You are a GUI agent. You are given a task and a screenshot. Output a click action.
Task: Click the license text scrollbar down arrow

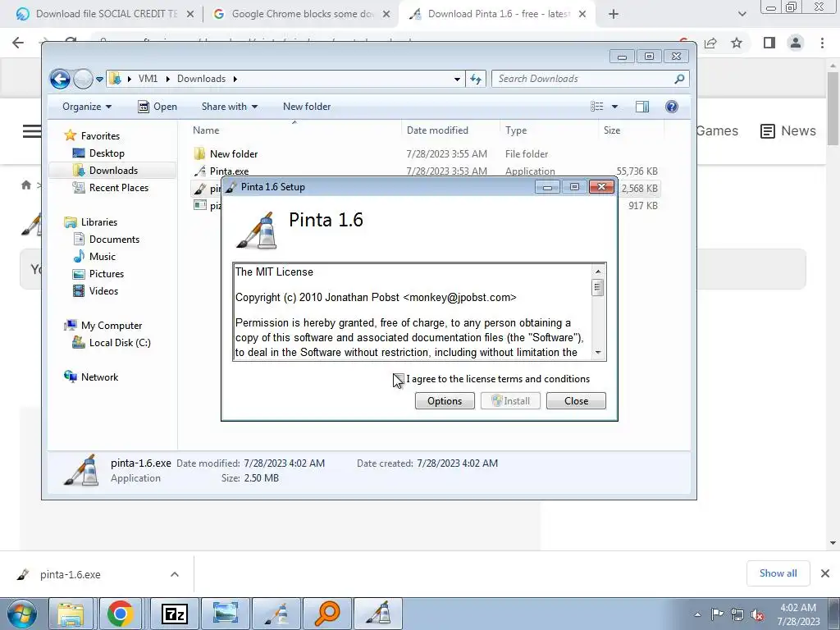598,353
